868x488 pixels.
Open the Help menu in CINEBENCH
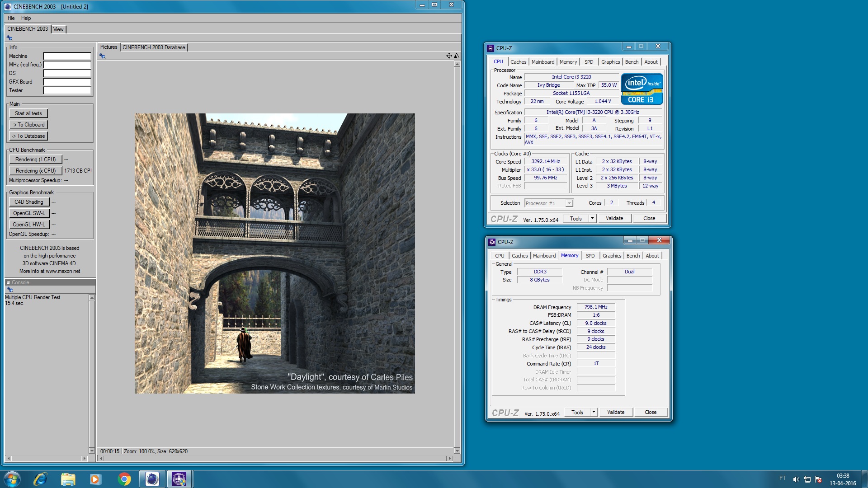click(26, 18)
